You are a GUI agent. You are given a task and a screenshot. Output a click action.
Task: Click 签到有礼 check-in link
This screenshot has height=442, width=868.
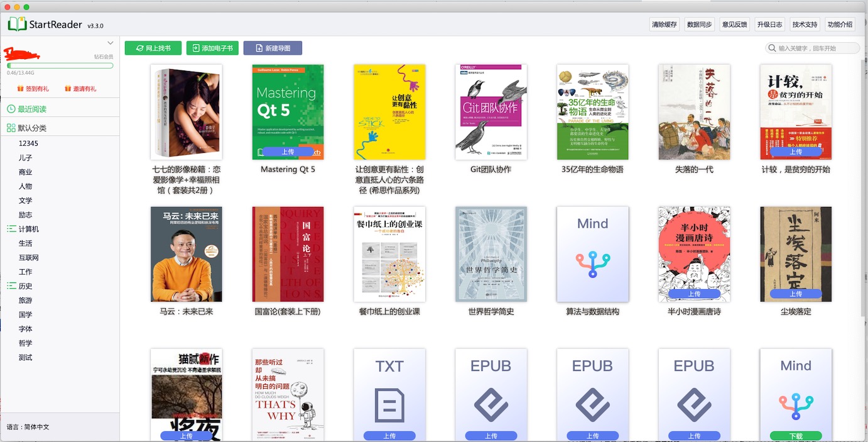click(x=37, y=89)
